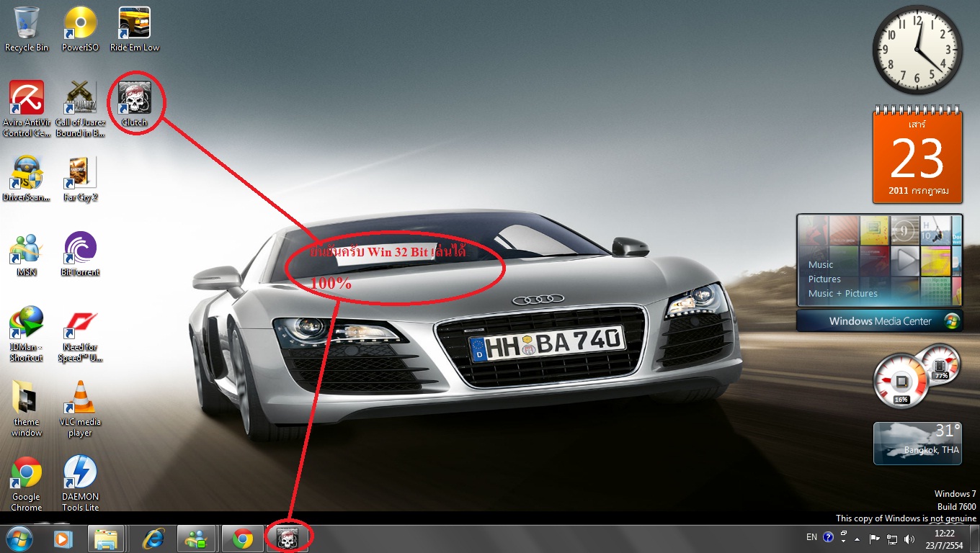Click the network connection tray icon
The height and width of the screenshot is (553, 980).
892,539
